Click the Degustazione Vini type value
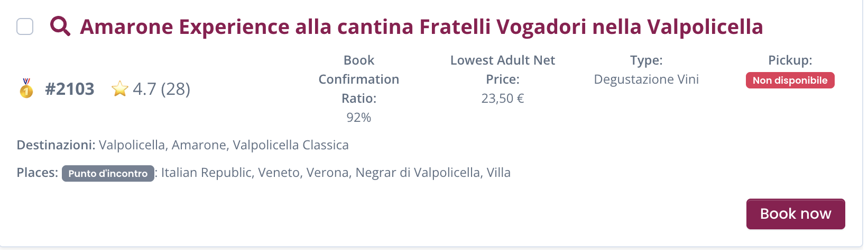 [x=646, y=79]
